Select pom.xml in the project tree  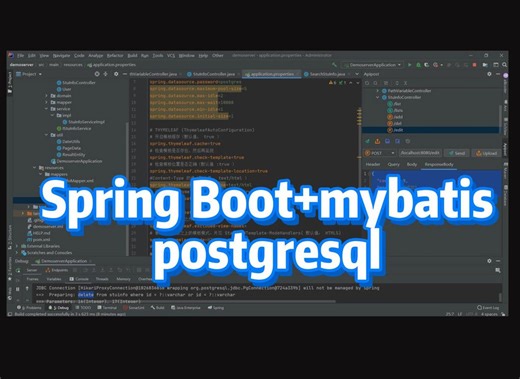pos(38,240)
